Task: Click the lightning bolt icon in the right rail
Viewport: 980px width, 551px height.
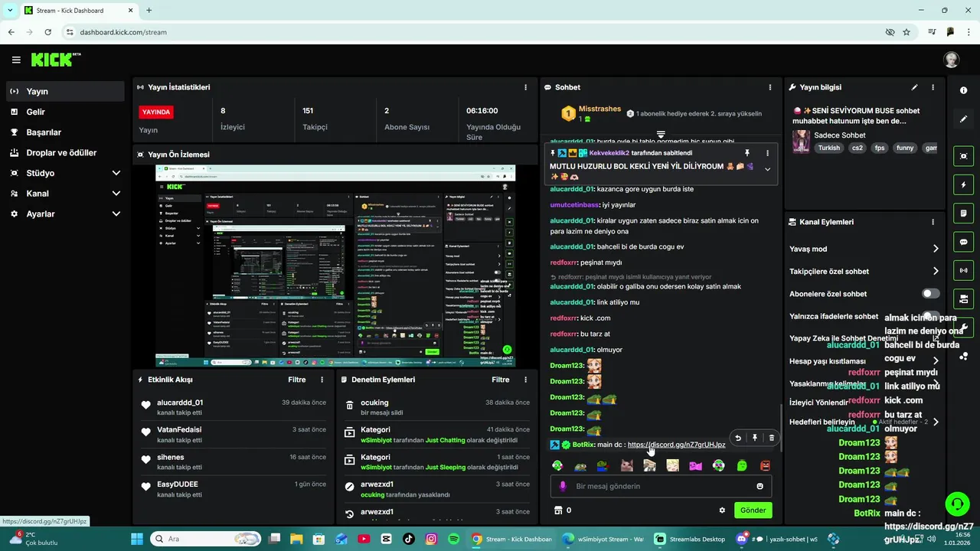Action: click(x=963, y=184)
